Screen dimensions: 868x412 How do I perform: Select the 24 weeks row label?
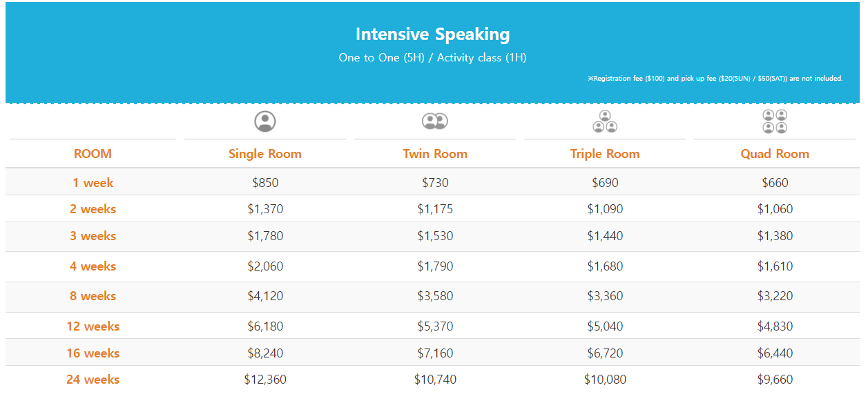[x=93, y=380]
